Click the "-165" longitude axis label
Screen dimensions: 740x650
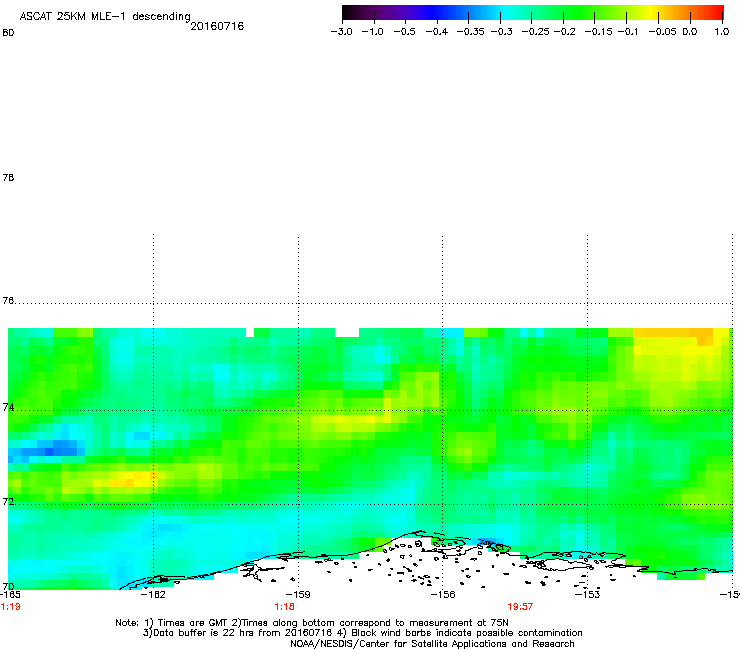click(10, 595)
